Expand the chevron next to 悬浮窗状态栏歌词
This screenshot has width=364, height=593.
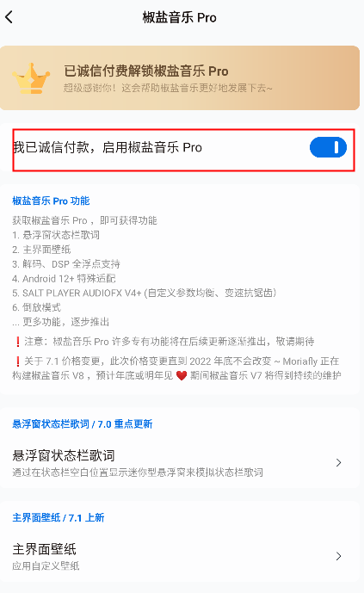point(339,462)
